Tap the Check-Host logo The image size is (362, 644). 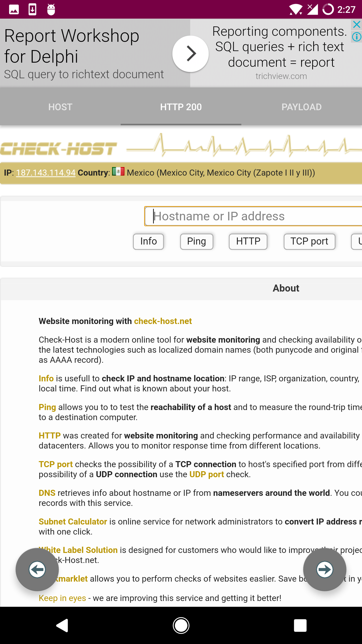pyautogui.click(x=59, y=148)
